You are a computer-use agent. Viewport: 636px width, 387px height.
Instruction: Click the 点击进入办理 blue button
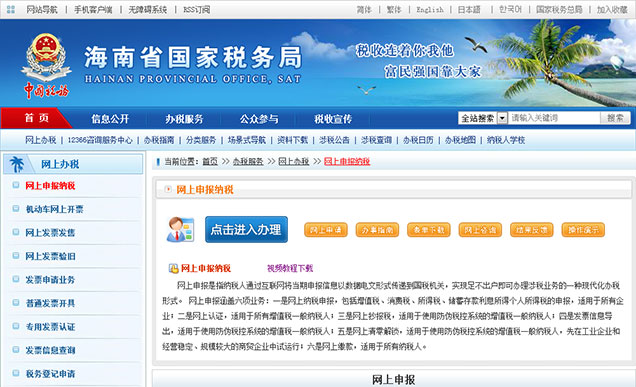click(x=247, y=230)
